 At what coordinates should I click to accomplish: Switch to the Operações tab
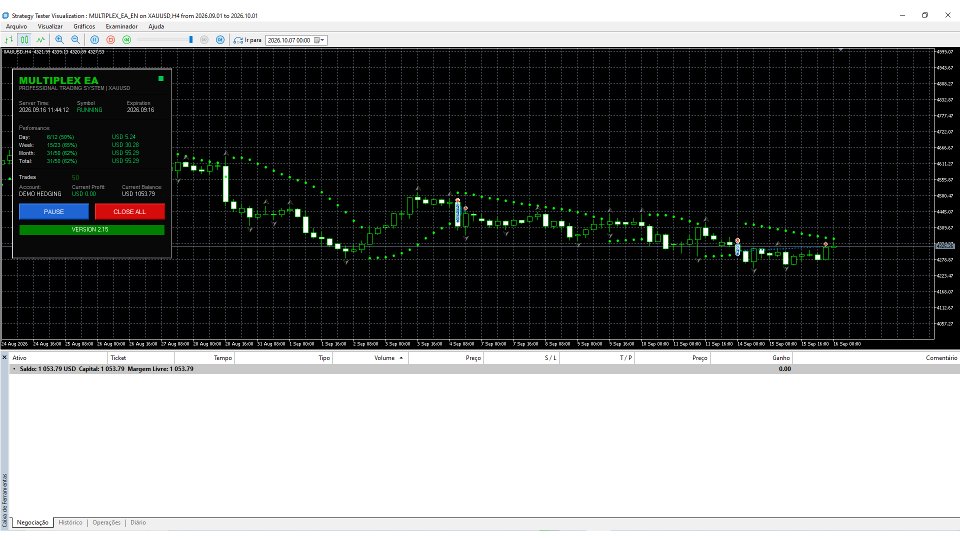(107, 522)
